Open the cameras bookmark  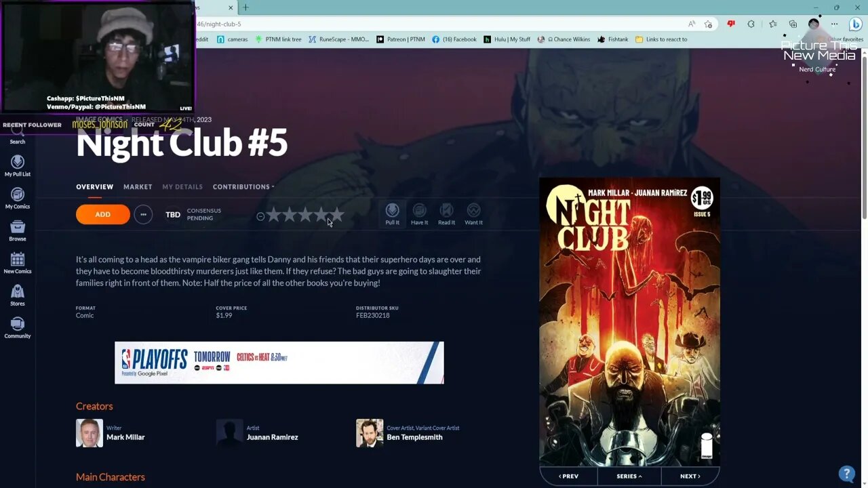point(232,39)
